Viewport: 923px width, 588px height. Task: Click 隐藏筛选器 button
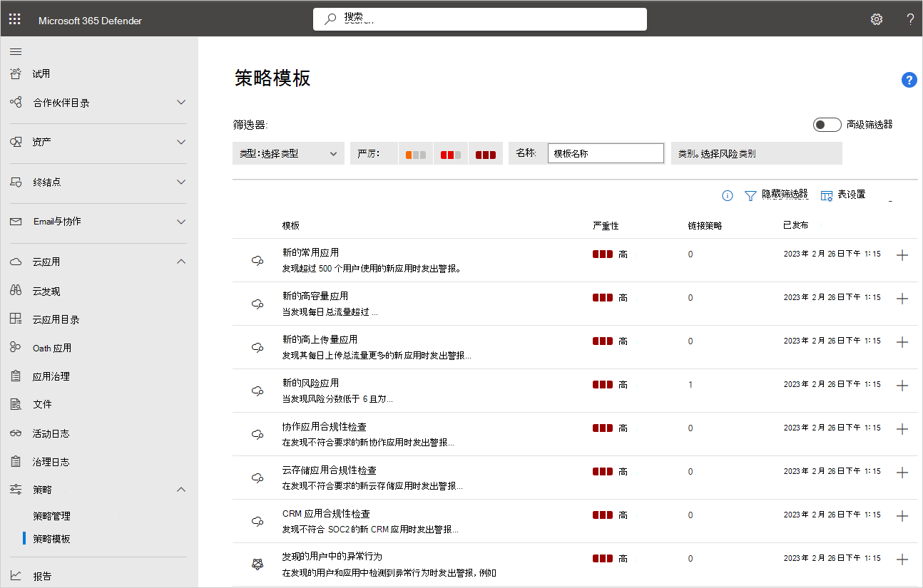click(776, 195)
